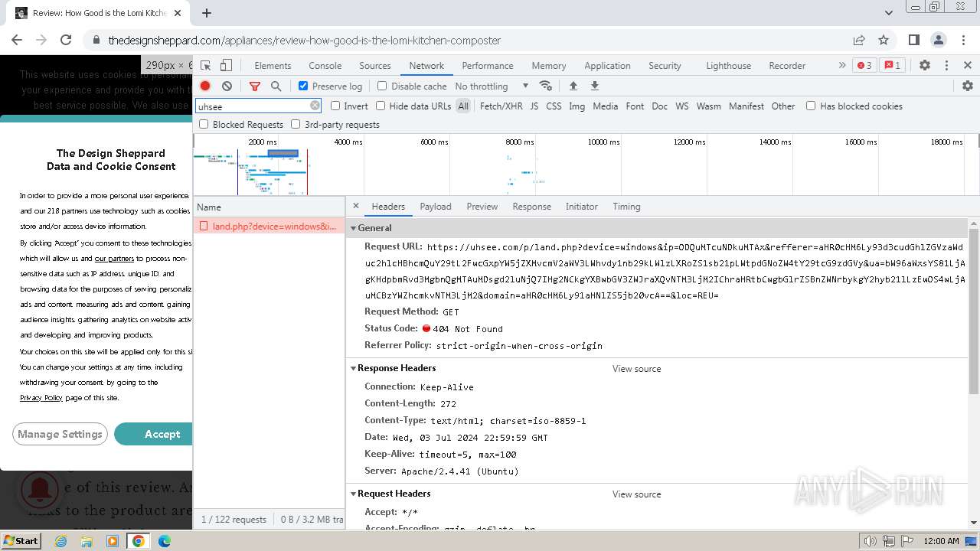View source of Request Headers
The image size is (980, 551).
(x=636, y=494)
